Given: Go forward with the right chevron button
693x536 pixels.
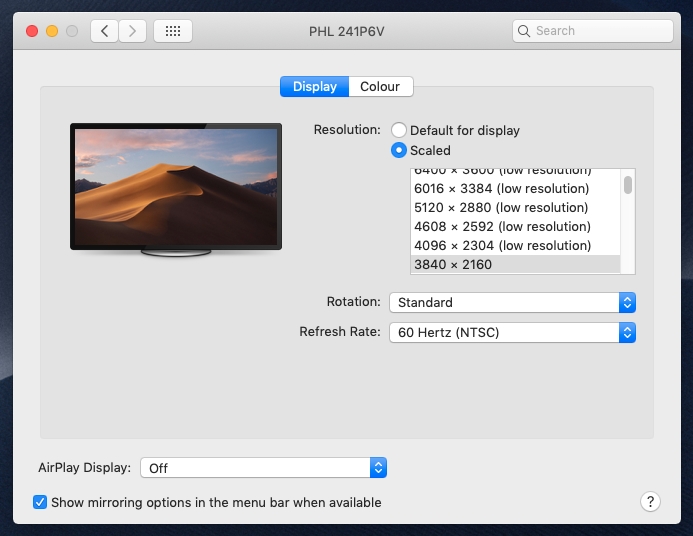Looking at the screenshot, I should (132, 31).
